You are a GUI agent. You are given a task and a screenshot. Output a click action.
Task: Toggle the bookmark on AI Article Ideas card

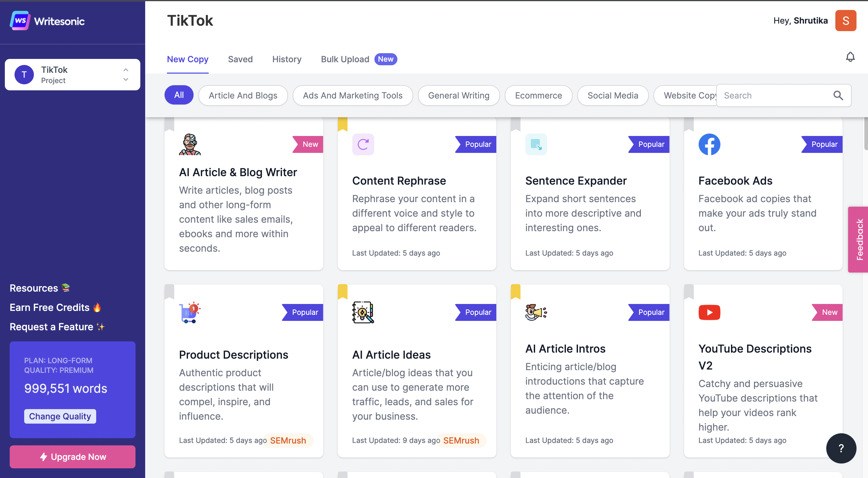click(x=343, y=292)
